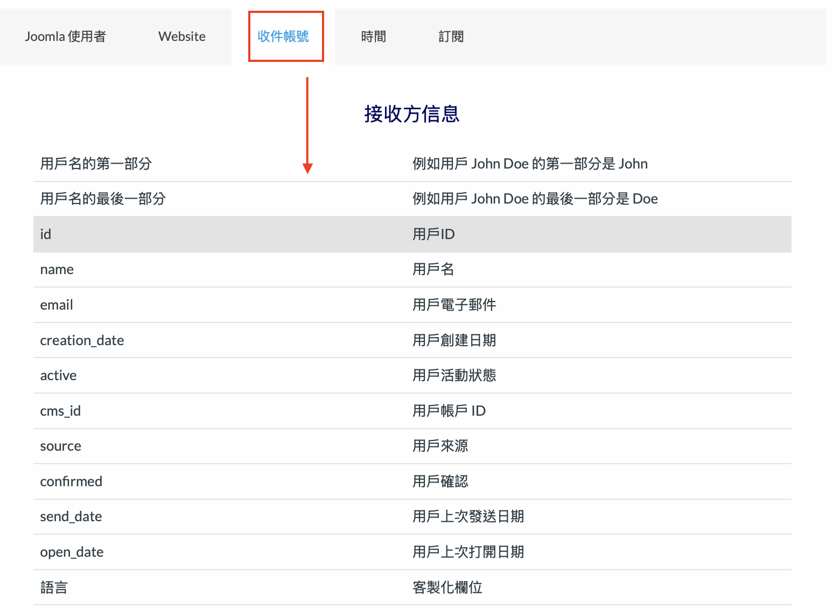Open the 訂閱 tab
The width and height of the screenshot is (840, 616).
pyautogui.click(x=451, y=37)
